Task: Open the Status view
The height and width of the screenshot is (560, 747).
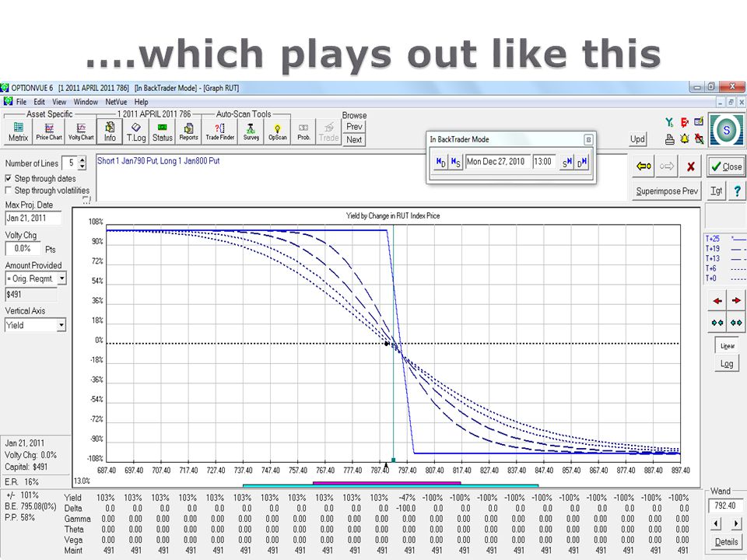Action: click(162, 132)
